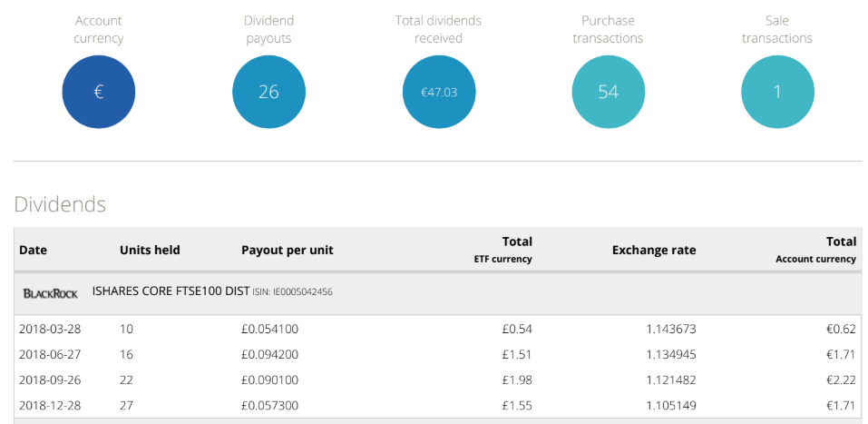Viewport: 868px width, 424px height.
Task: Click the BlackRock logo in the table
Action: [x=51, y=293]
